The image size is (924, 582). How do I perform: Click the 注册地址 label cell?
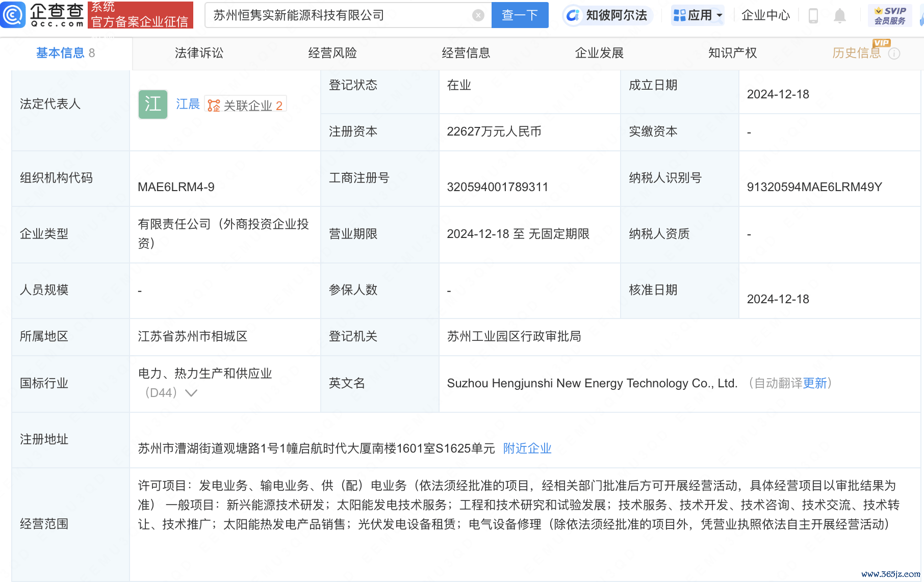pyautogui.click(x=71, y=439)
